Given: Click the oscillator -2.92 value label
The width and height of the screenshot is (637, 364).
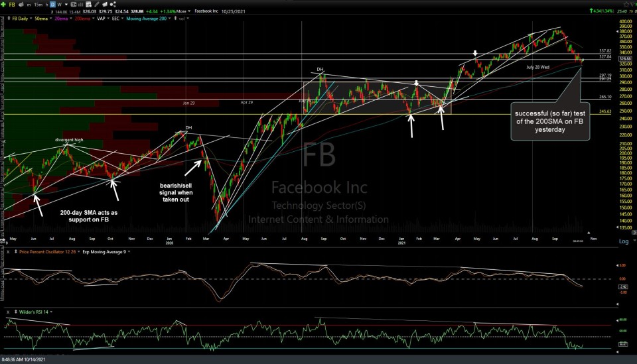Looking at the screenshot, I should [623, 286].
